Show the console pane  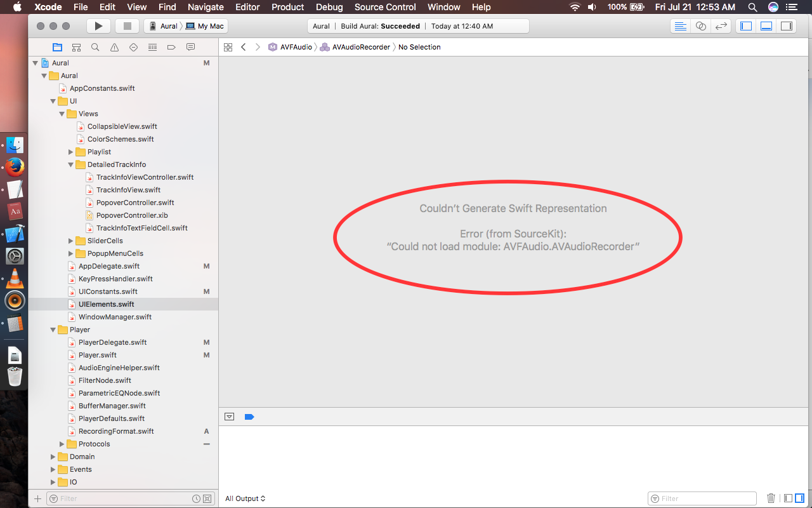pyautogui.click(x=799, y=498)
